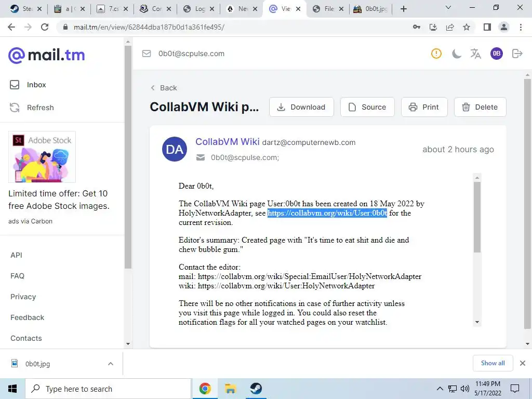Click the logout arrow icon

pyautogui.click(x=517, y=54)
